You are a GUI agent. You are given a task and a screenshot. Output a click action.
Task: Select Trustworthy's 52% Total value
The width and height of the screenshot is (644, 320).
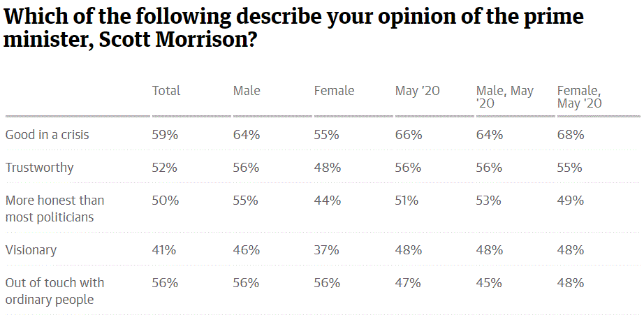pyautogui.click(x=166, y=168)
